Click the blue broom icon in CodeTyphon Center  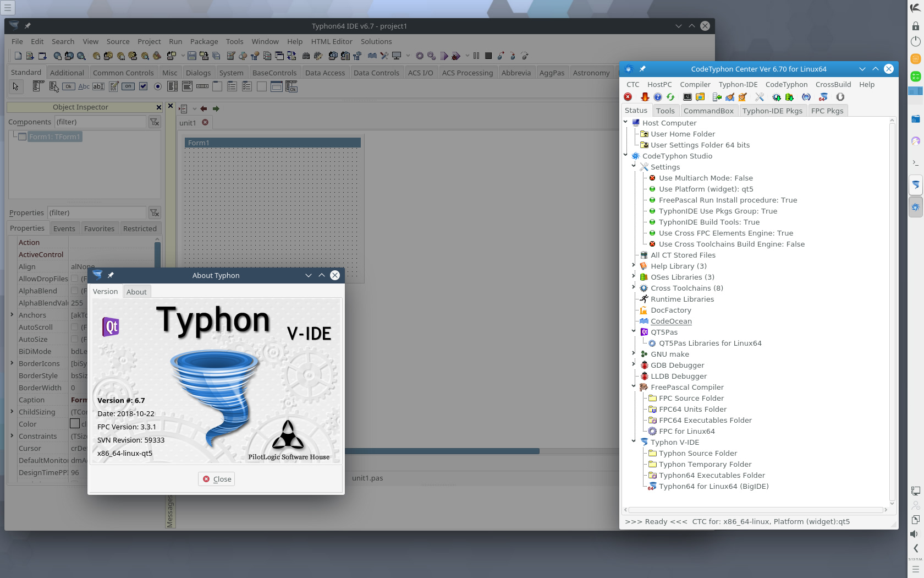pos(730,97)
